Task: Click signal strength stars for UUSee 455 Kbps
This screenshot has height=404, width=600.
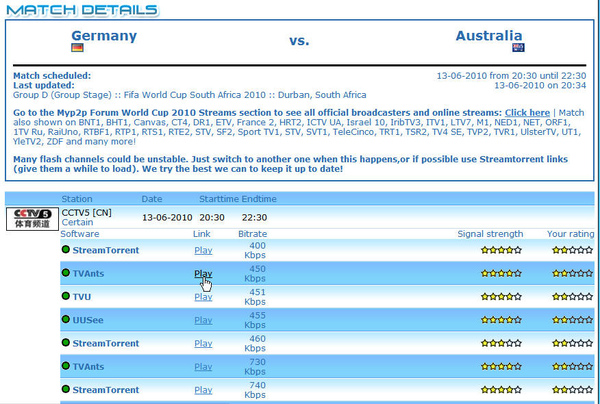Action: (x=501, y=320)
